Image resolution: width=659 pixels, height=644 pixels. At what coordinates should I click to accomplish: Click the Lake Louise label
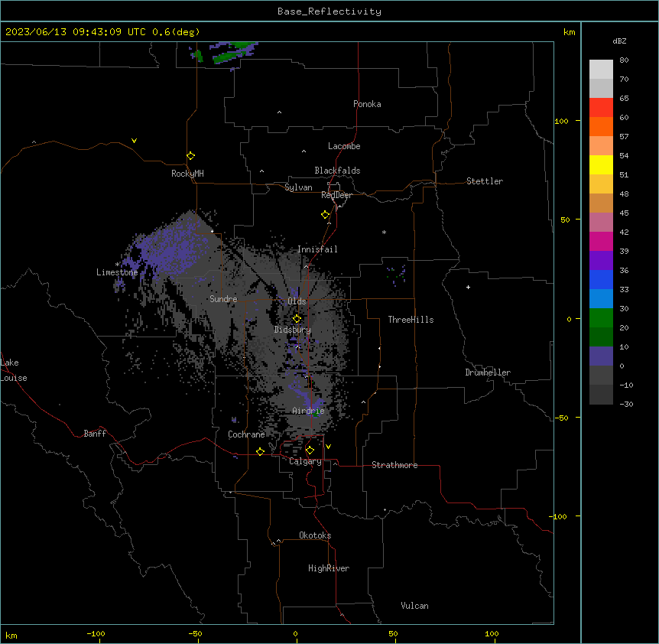pos(14,370)
